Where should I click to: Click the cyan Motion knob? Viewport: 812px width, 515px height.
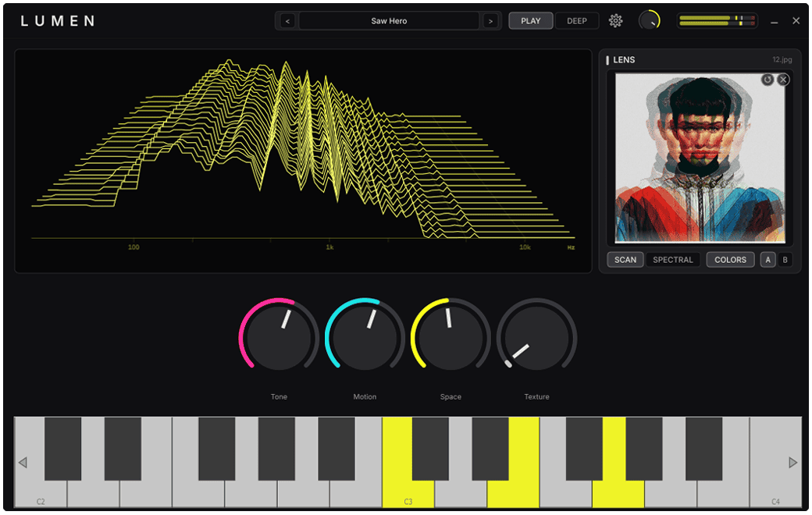click(365, 337)
